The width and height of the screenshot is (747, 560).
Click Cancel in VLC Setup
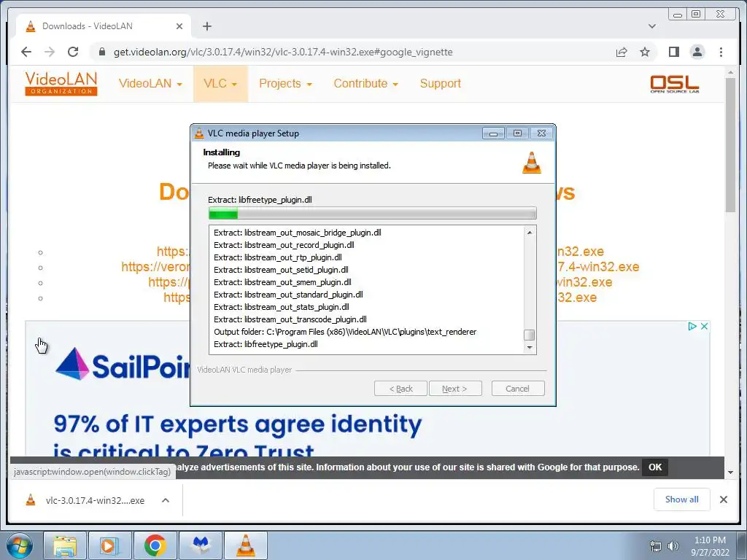[517, 389]
